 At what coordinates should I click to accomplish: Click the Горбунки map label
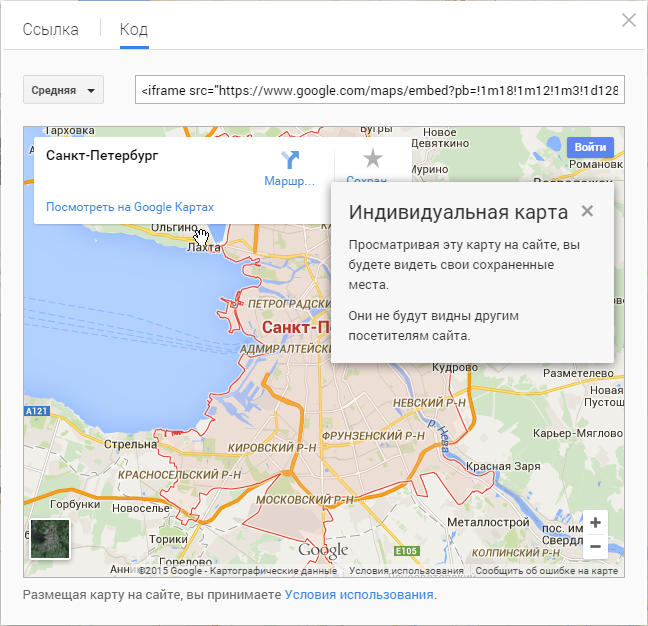tap(75, 505)
